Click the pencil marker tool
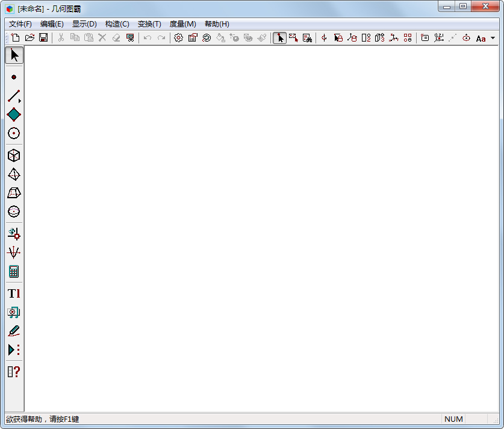This screenshot has height=429, width=504. [x=14, y=331]
